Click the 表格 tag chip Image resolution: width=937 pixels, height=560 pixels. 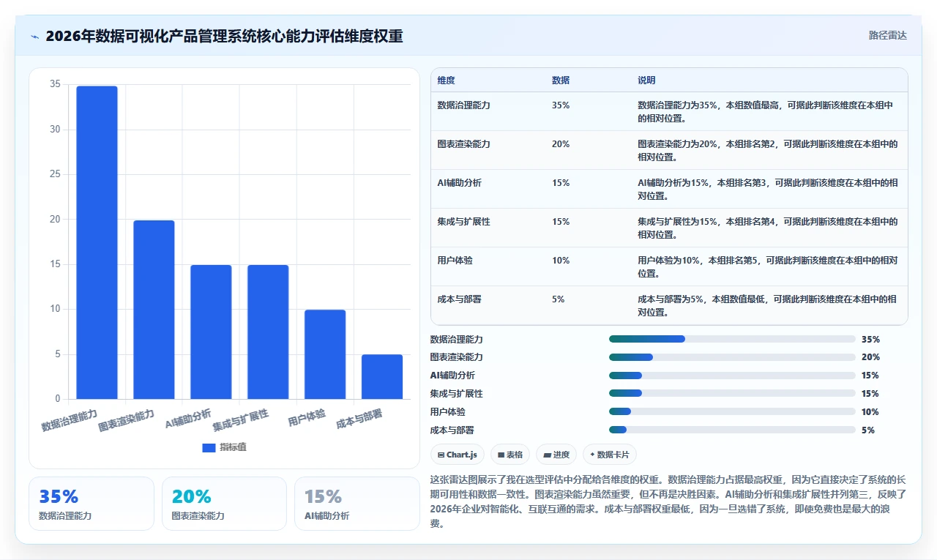[x=510, y=455]
